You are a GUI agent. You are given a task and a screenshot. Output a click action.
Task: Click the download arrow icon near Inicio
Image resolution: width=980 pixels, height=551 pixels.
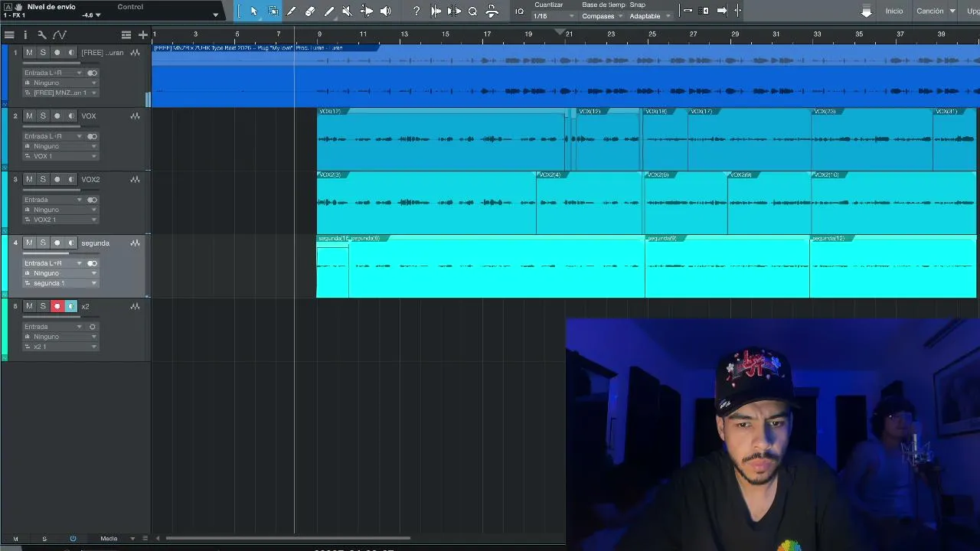[867, 11]
